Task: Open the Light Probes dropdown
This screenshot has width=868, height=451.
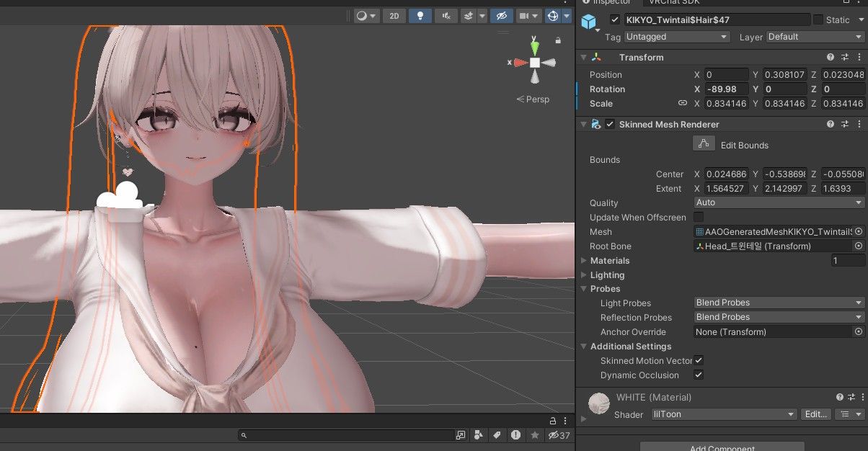Action: click(x=779, y=303)
